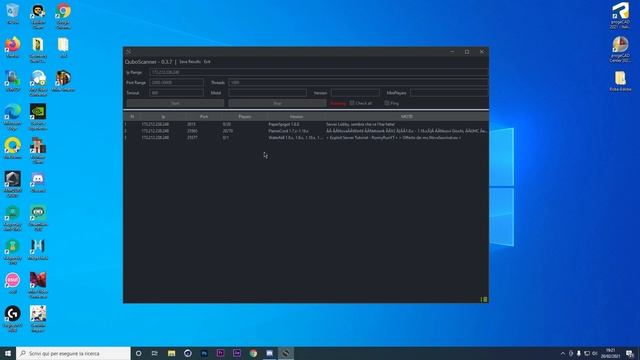This screenshot has width=640, height=360.
Task: Focus the MinPlayers input field
Action: coord(449,93)
